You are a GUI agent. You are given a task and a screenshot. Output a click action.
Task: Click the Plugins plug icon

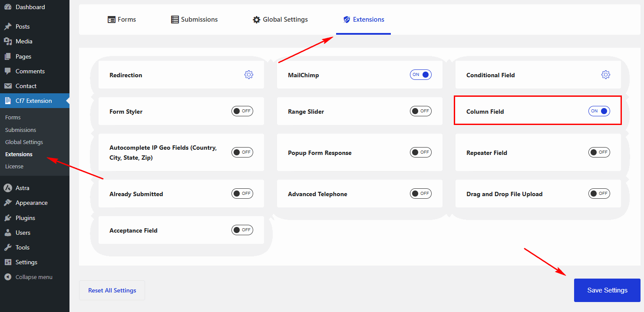point(8,218)
